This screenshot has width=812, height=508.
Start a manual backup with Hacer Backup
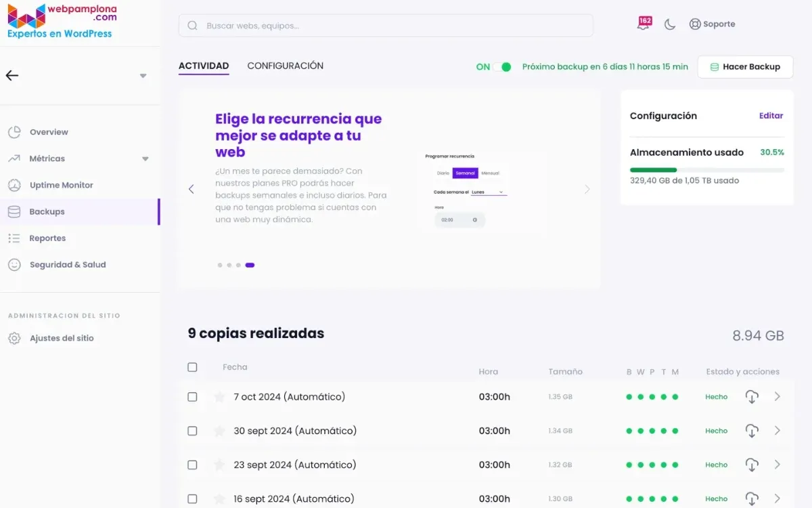pyautogui.click(x=745, y=66)
